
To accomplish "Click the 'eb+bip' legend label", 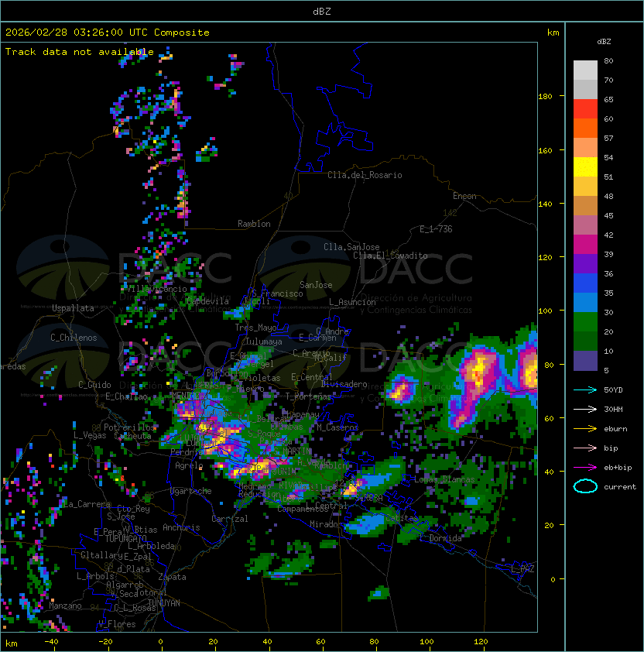I will [618, 468].
